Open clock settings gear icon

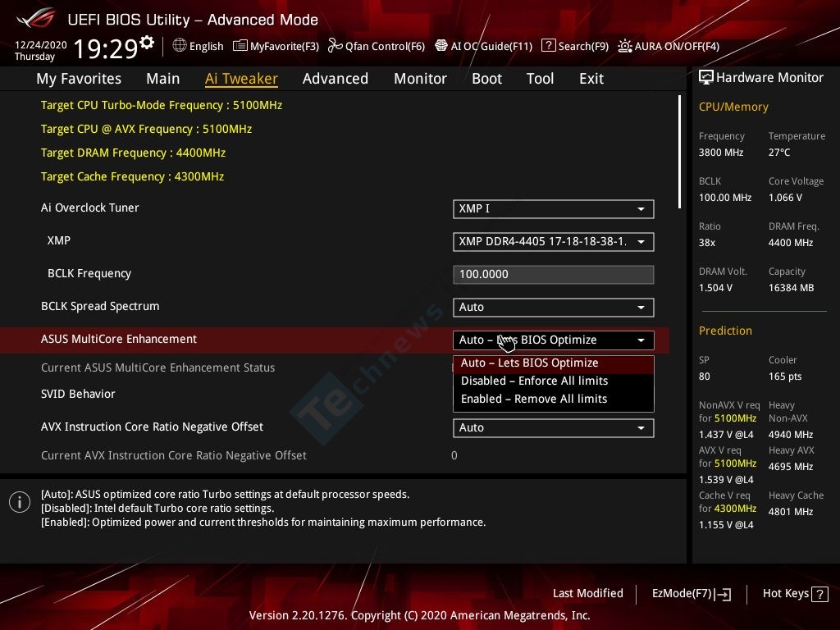pos(146,42)
